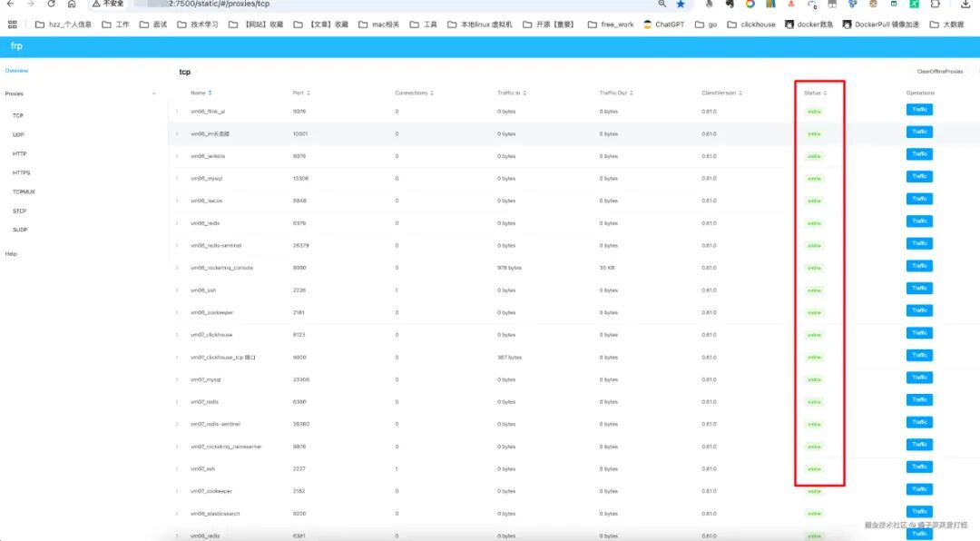Viewport: 980px width, 541px height.
Task: Click the browser address bar URL
Action: coord(219,4)
